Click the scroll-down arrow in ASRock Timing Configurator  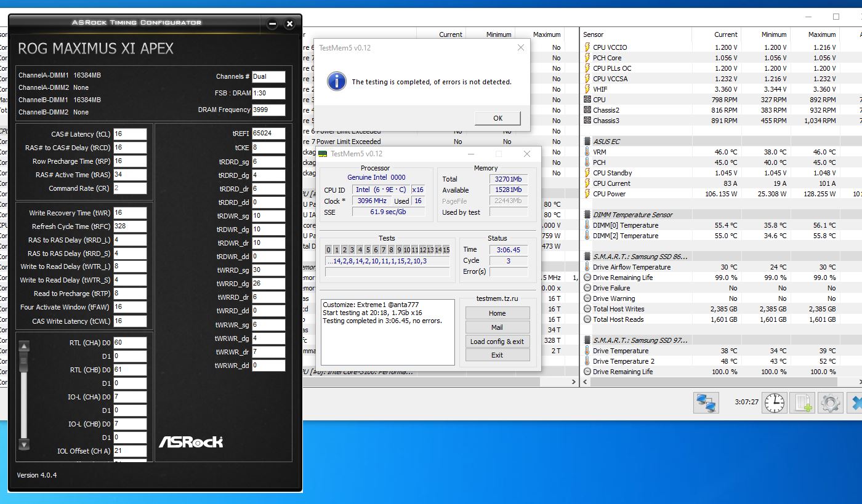pyautogui.click(x=24, y=444)
